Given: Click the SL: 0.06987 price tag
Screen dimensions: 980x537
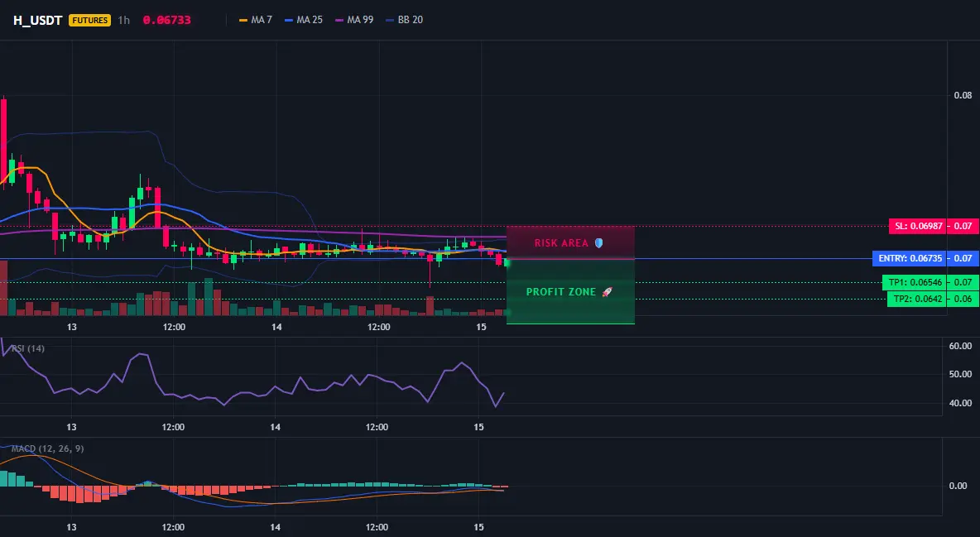Looking at the screenshot, I should click(917, 226).
